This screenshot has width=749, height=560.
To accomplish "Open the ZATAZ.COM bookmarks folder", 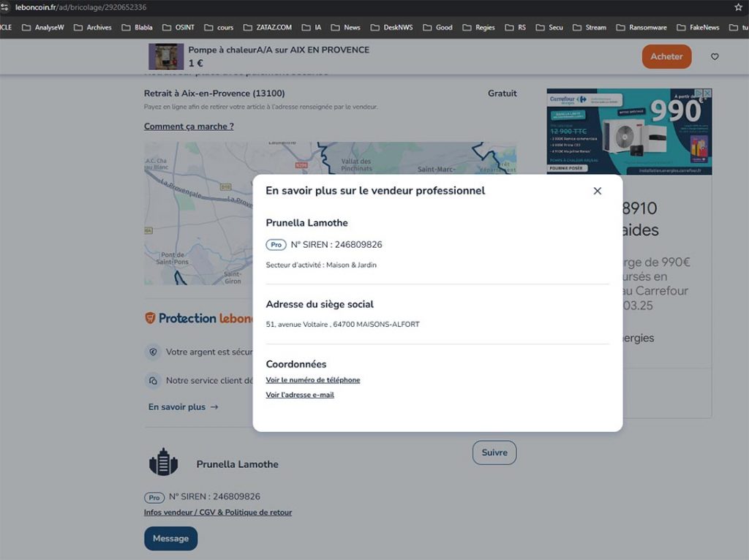I will (x=268, y=28).
